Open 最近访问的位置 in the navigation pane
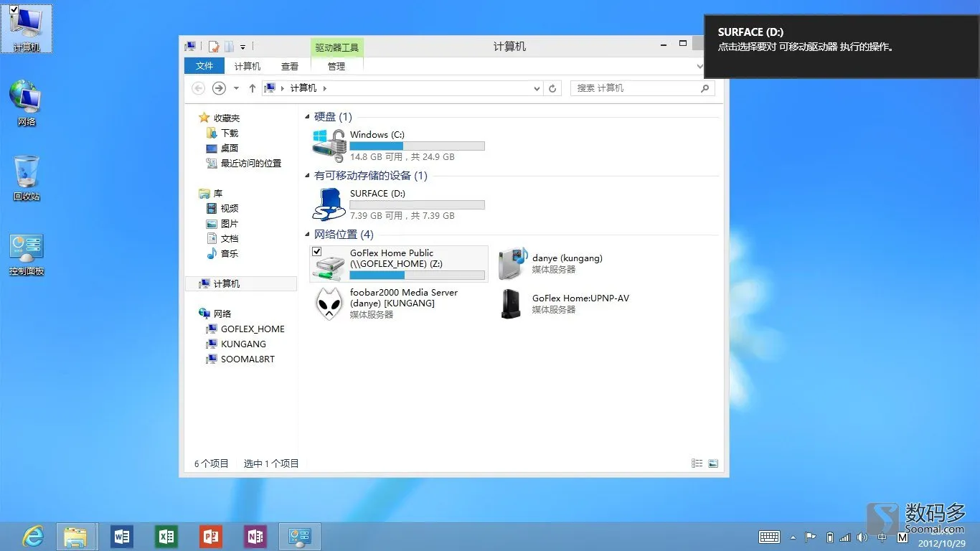This screenshot has height=551, width=980. pyautogui.click(x=251, y=164)
